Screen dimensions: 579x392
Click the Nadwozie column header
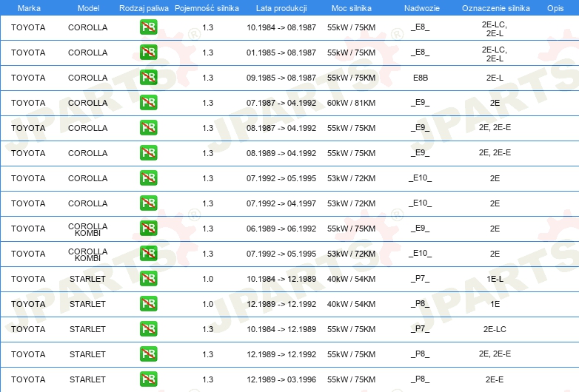[422, 8]
